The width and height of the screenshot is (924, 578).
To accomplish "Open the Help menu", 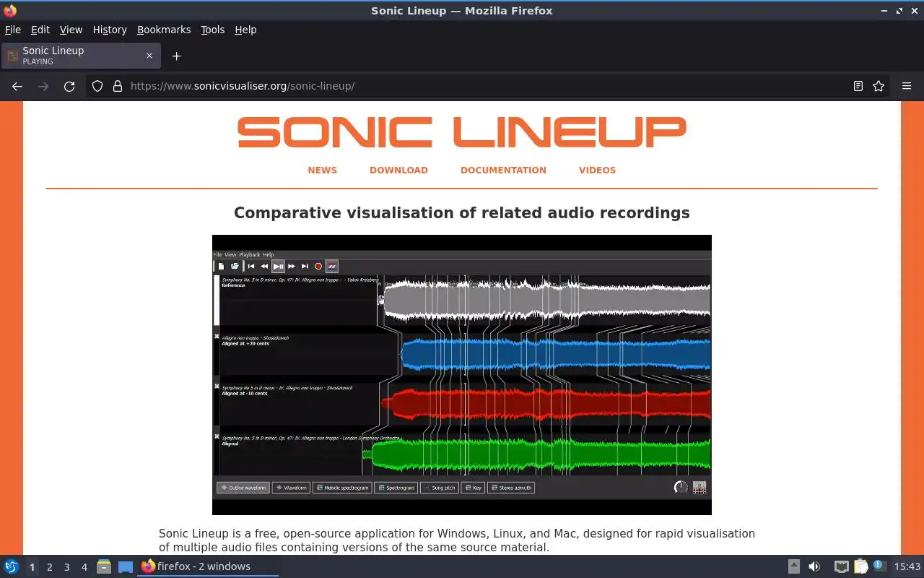I will tap(245, 30).
